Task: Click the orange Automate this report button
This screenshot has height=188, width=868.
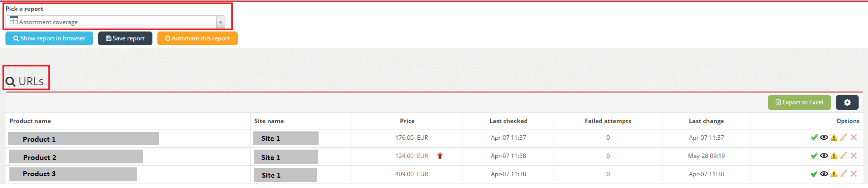Action: tap(197, 38)
